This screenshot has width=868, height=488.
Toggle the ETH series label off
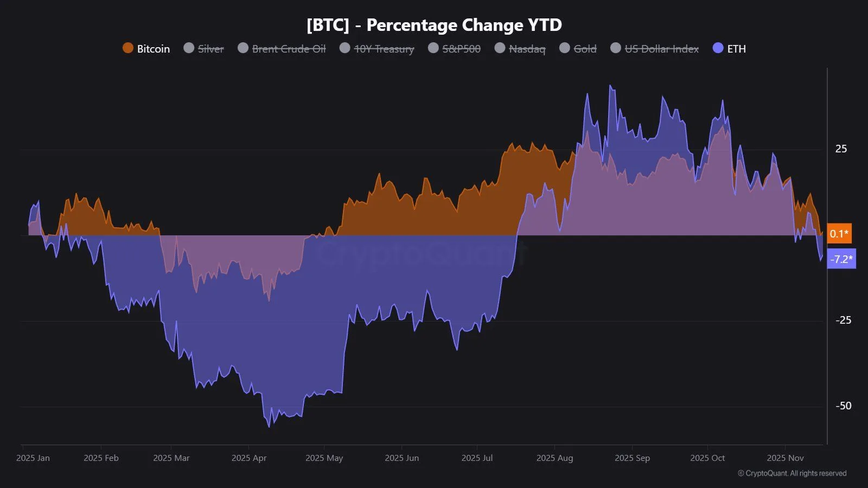[x=736, y=49]
